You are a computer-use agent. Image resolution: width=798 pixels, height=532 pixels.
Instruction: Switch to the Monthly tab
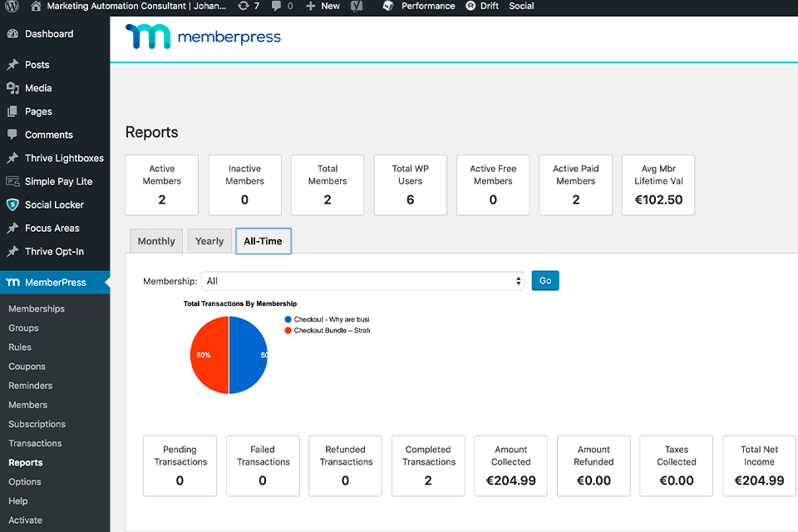pos(156,241)
